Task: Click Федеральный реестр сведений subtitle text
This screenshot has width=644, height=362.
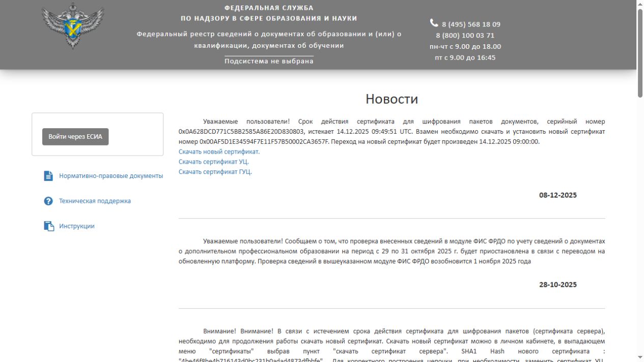Action: click(269, 40)
